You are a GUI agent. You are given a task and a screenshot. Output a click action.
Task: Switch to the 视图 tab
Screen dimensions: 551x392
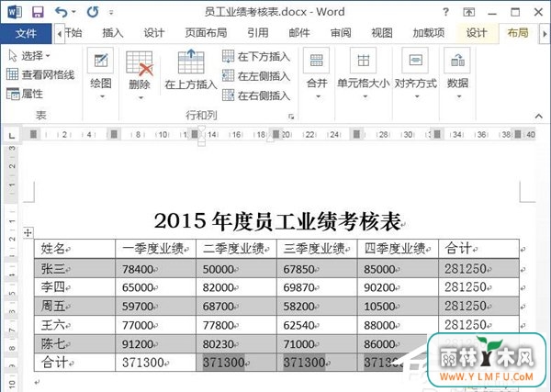(x=382, y=33)
